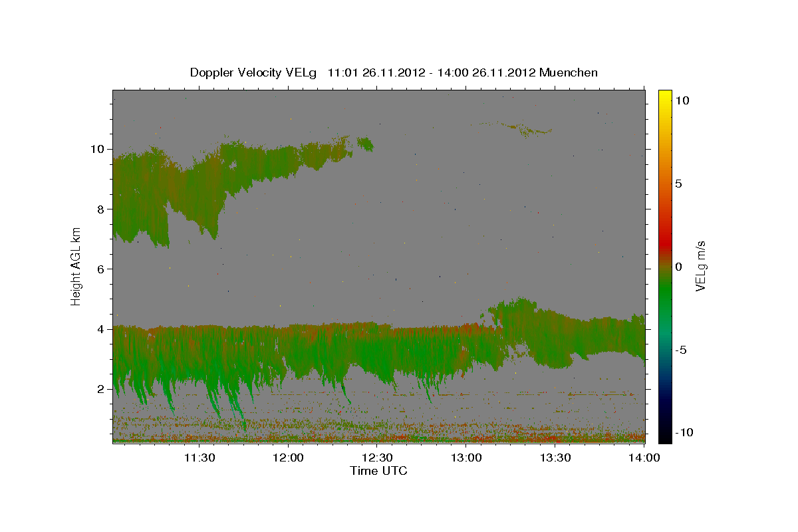Click the 13:00 time tick label
This screenshot has height=532, width=798.
[x=466, y=458]
